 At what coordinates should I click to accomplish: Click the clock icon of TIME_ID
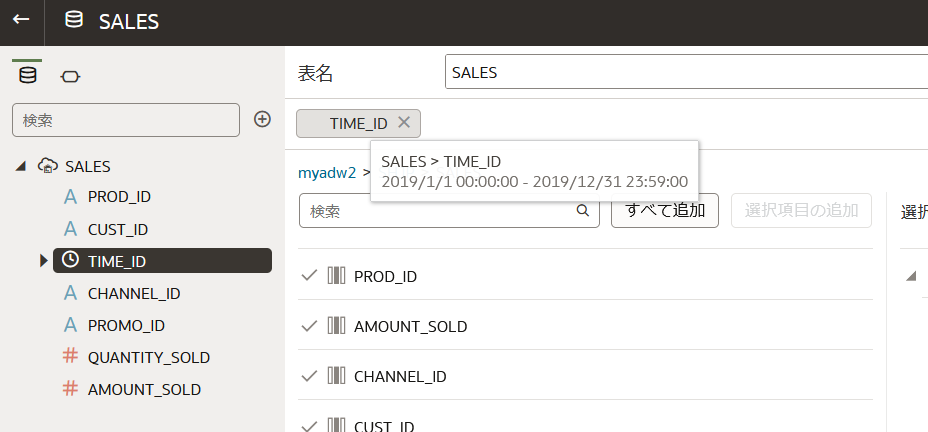click(70, 259)
